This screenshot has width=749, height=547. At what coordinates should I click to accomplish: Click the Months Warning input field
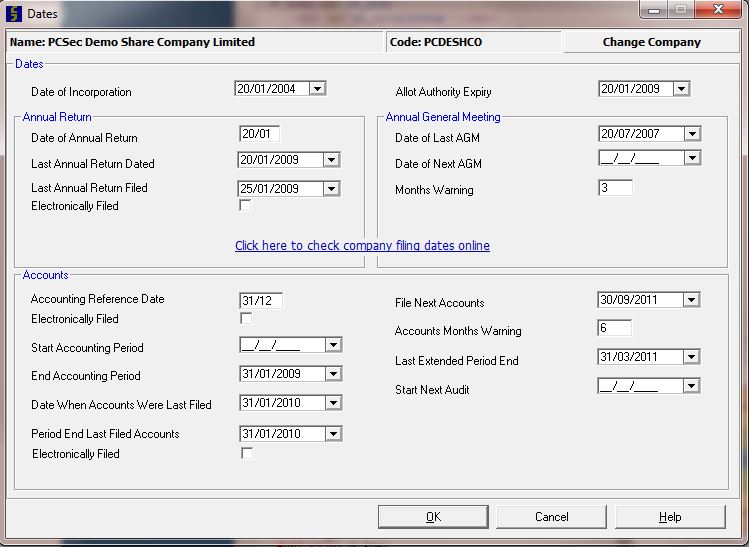coord(615,188)
